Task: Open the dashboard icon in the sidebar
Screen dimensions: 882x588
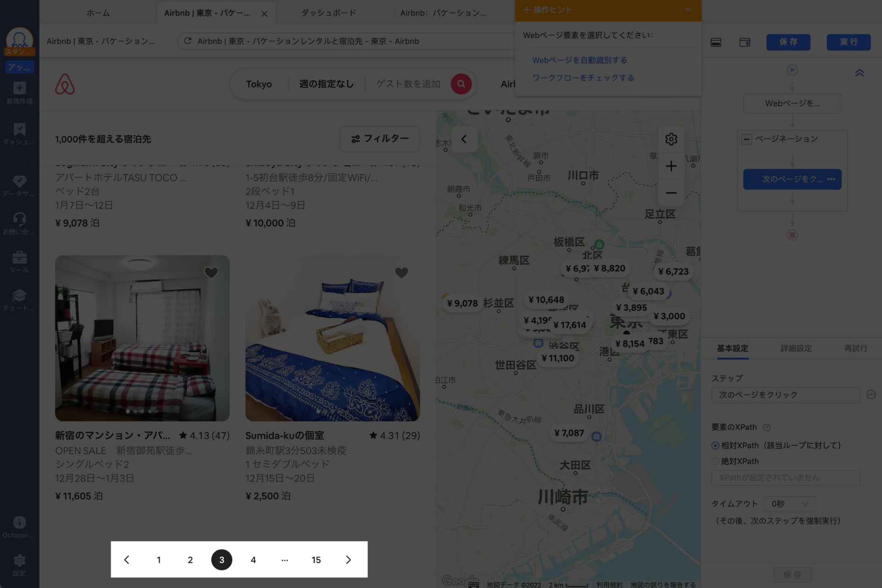Action: [19, 134]
